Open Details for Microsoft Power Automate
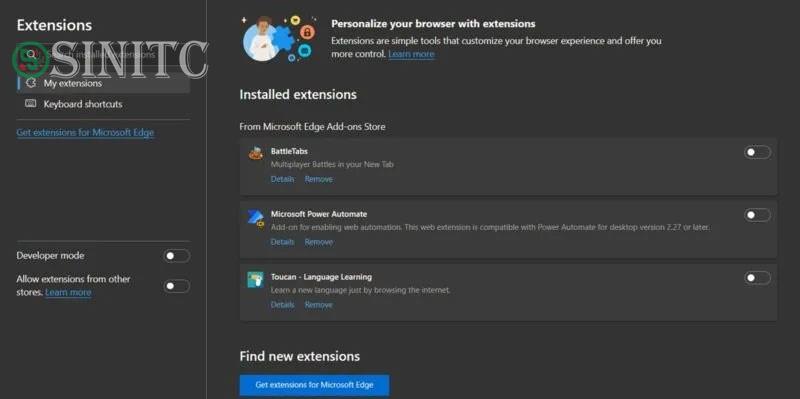800x399 pixels. [x=282, y=242]
